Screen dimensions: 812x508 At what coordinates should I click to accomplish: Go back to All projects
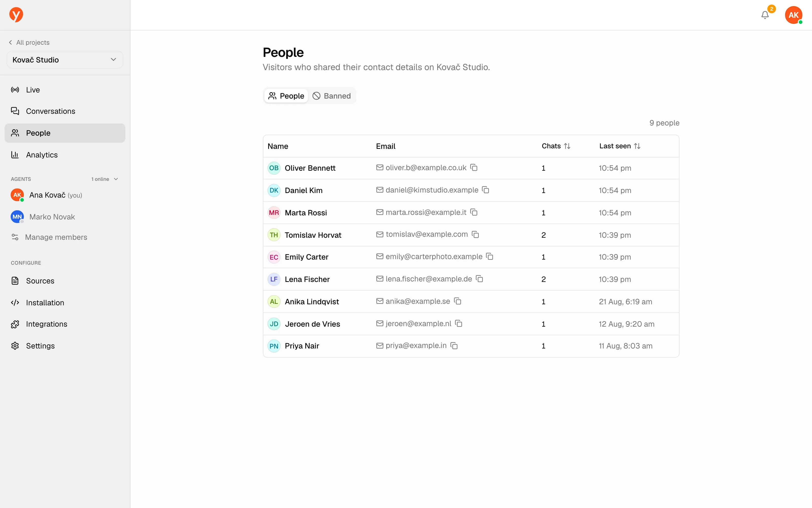coord(29,42)
